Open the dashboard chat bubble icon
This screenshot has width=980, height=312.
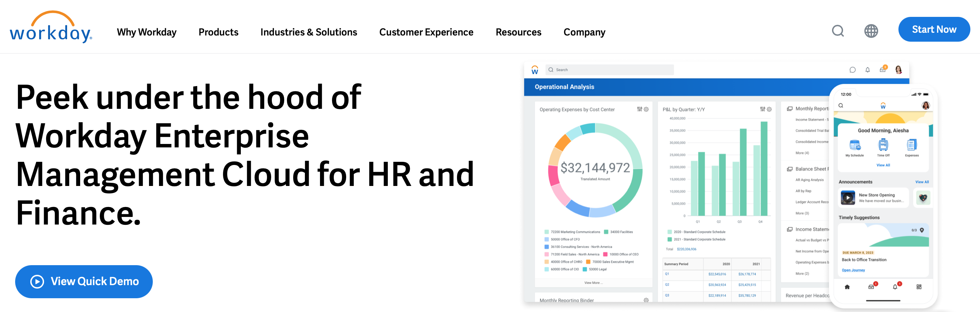852,70
